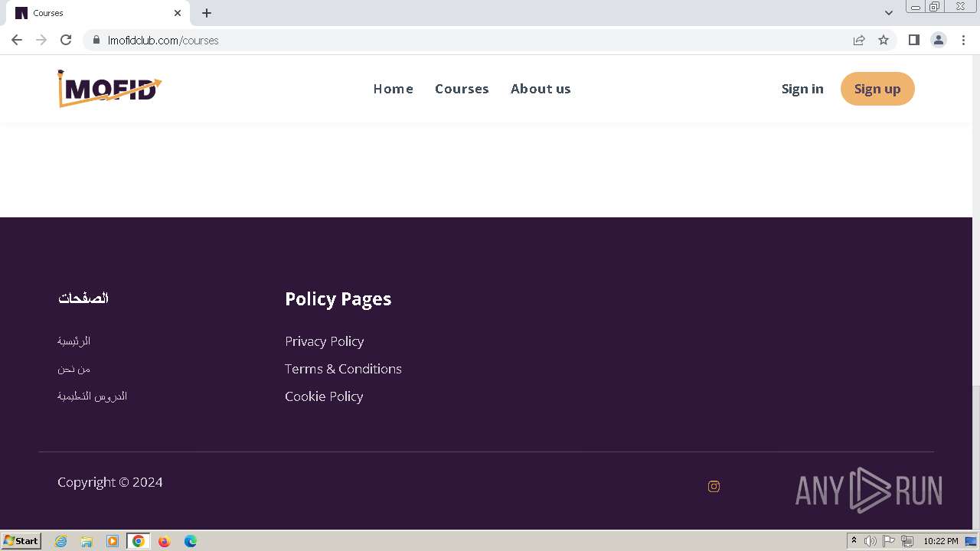Screen dimensions: 980x551
Task: Open volume control in system tray
Action: point(871,541)
